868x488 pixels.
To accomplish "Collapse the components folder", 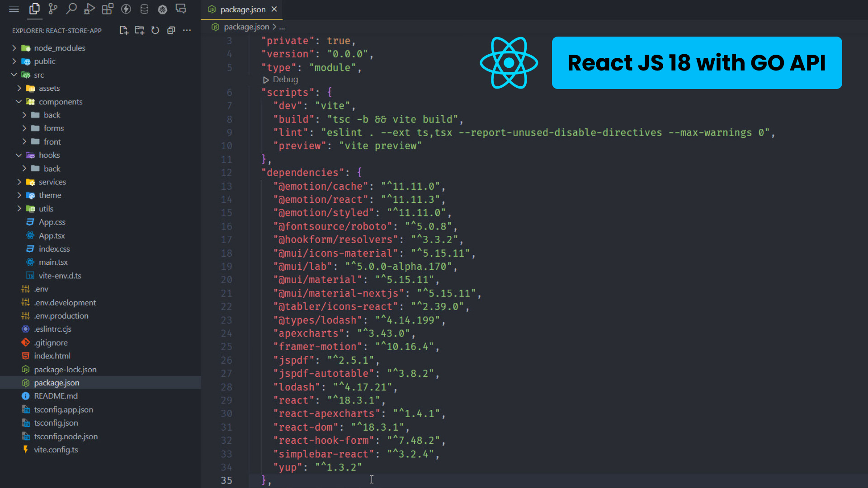I will (x=61, y=102).
